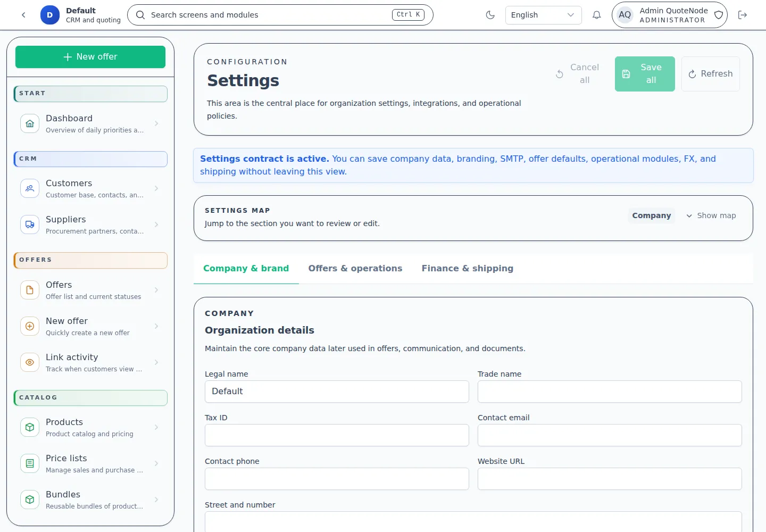Focus the search screens and modules box
766x532 pixels.
tap(269, 15)
